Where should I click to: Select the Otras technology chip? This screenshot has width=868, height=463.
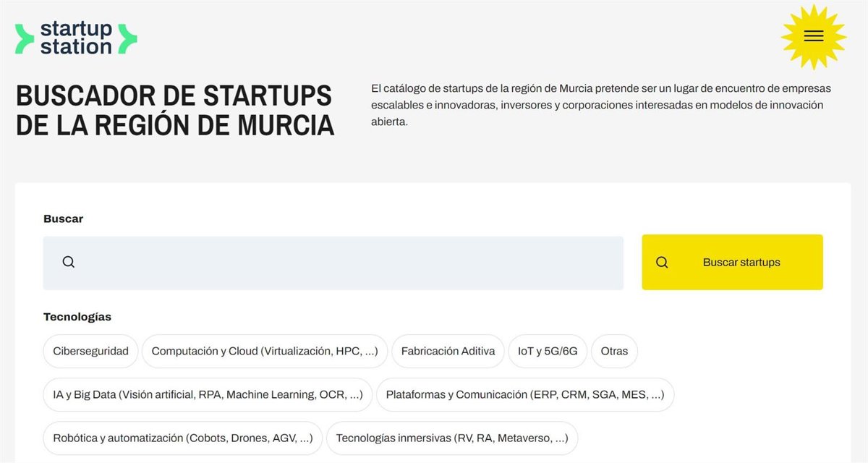[614, 351]
